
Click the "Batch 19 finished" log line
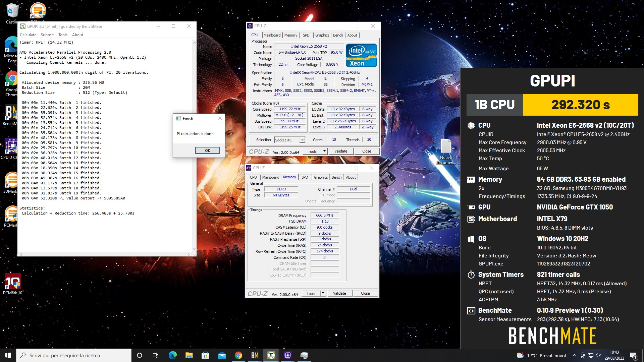61,193
